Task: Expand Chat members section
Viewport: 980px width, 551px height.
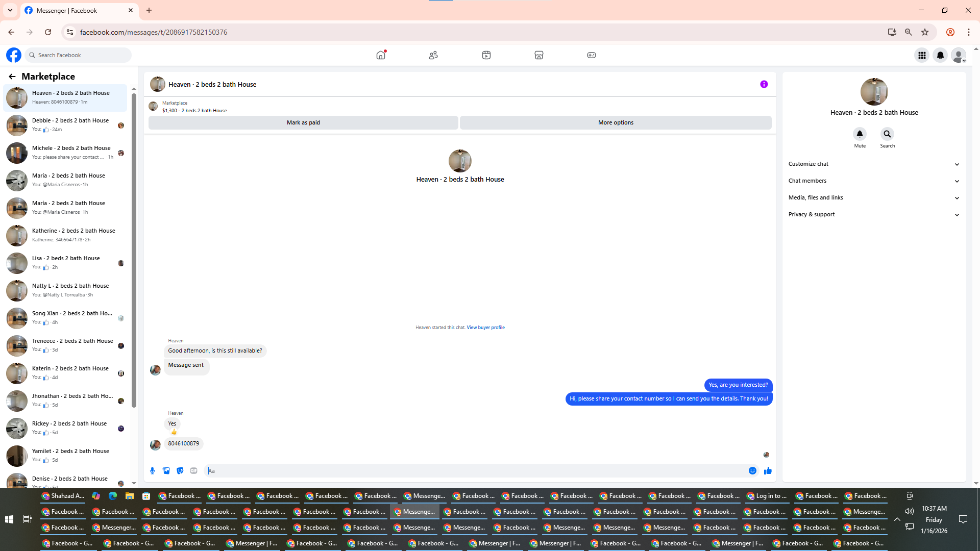Action: pyautogui.click(x=874, y=181)
